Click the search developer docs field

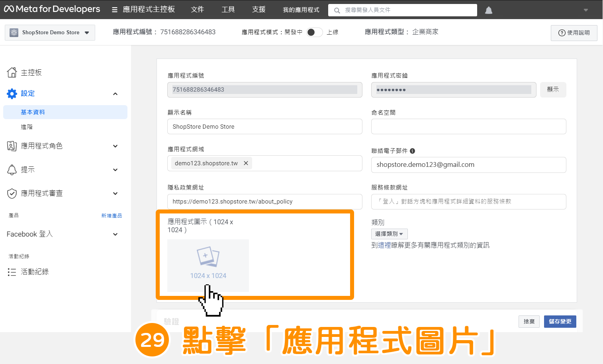click(x=402, y=10)
